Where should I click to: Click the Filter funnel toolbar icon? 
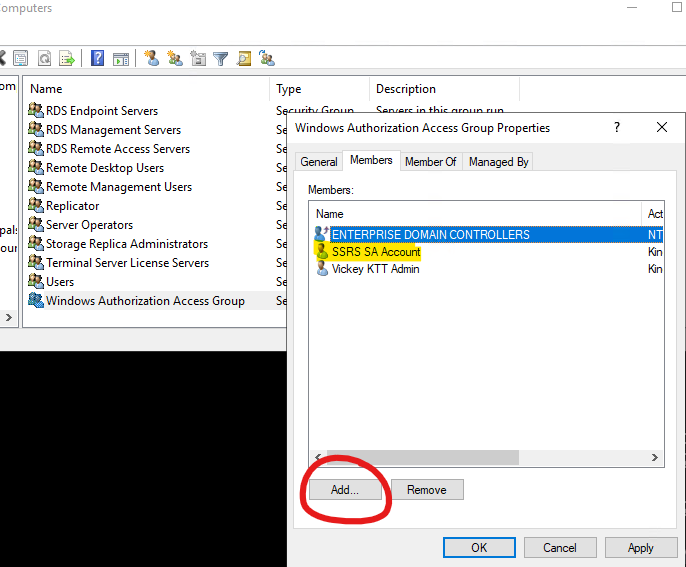[x=220, y=59]
